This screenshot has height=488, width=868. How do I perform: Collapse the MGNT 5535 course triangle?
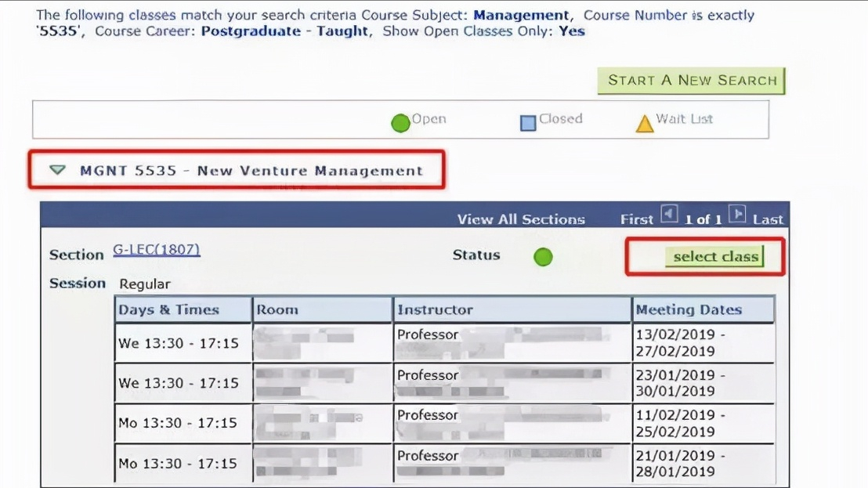pos(57,170)
